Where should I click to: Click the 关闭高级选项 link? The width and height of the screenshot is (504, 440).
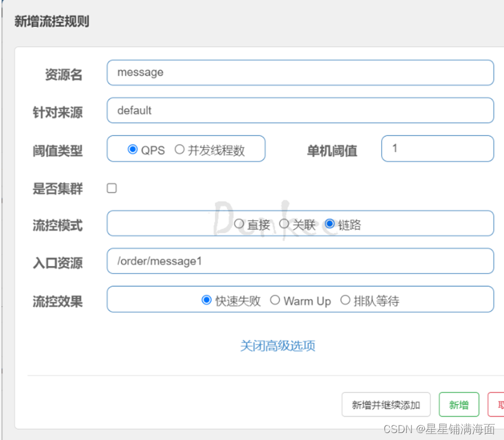pyautogui.click(x=277, y=346)
